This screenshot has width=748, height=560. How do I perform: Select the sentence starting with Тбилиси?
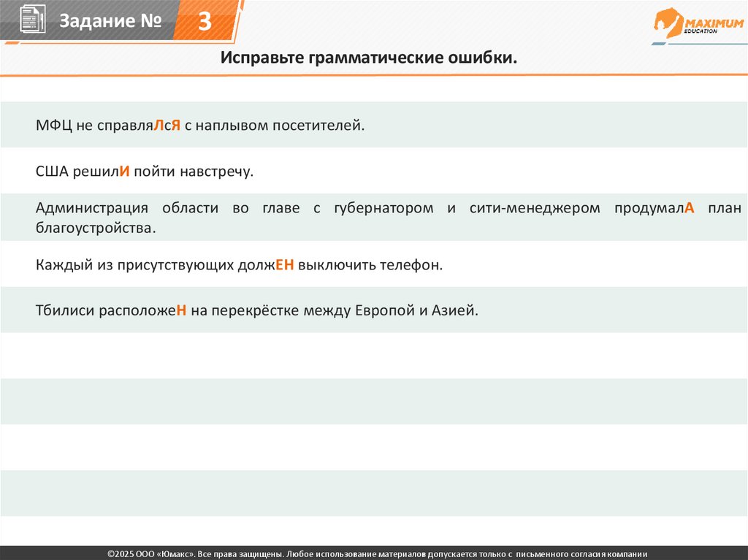(x=256, y=310)
